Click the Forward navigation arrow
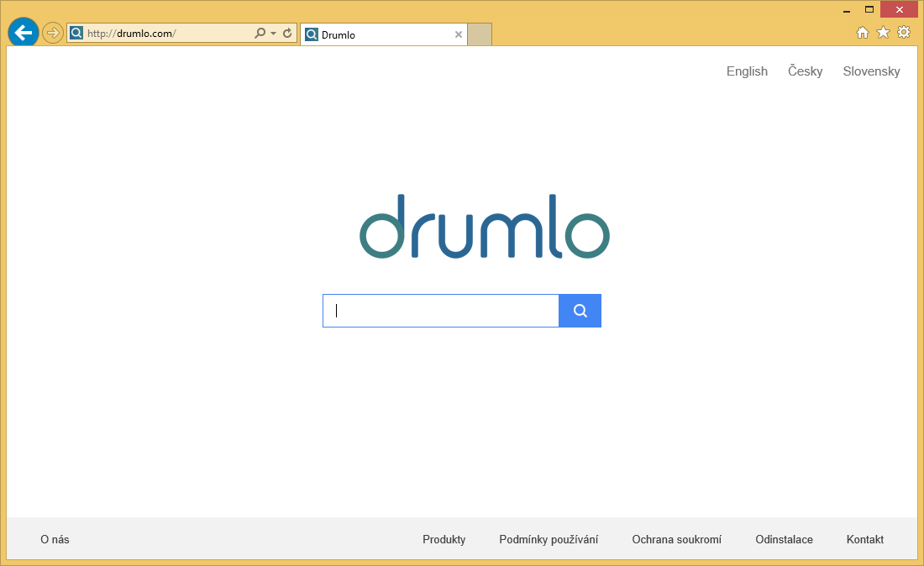The height and width of the screenshot is (566, 924). click(52, 32)
